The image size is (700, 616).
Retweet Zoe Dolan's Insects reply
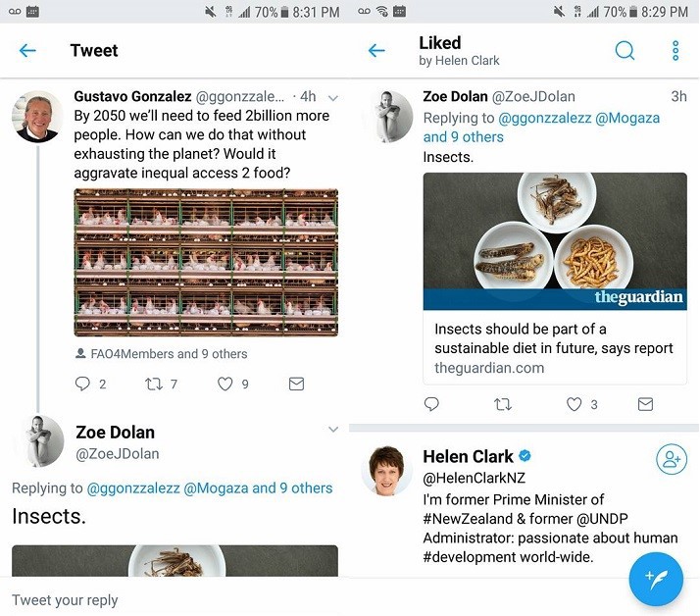(503, 404)
